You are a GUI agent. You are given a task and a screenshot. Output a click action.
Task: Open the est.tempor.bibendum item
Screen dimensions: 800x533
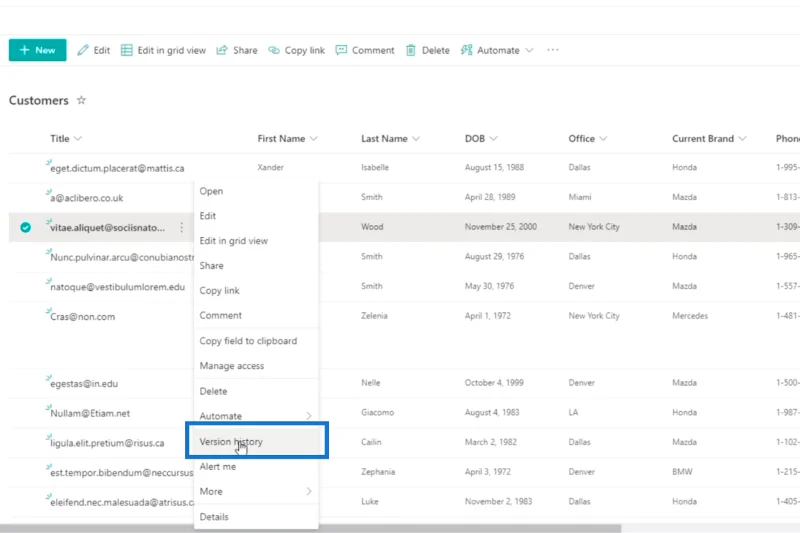click(x=121, y=473)
